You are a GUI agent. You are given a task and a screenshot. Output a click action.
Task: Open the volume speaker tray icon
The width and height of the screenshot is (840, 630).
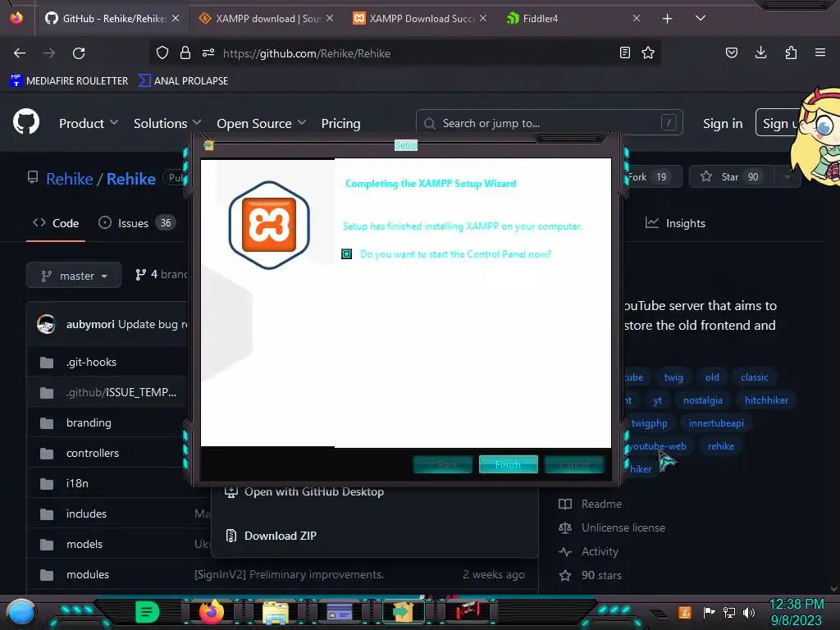click(749, 612)
